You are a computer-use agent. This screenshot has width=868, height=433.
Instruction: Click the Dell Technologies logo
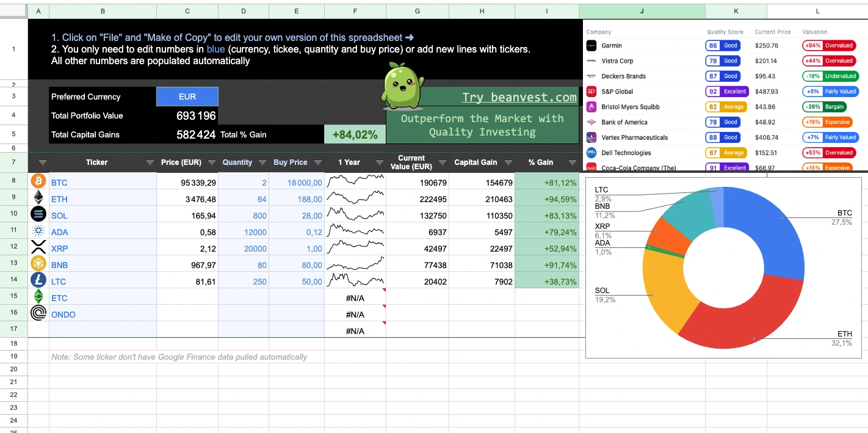tap(590, 152)
